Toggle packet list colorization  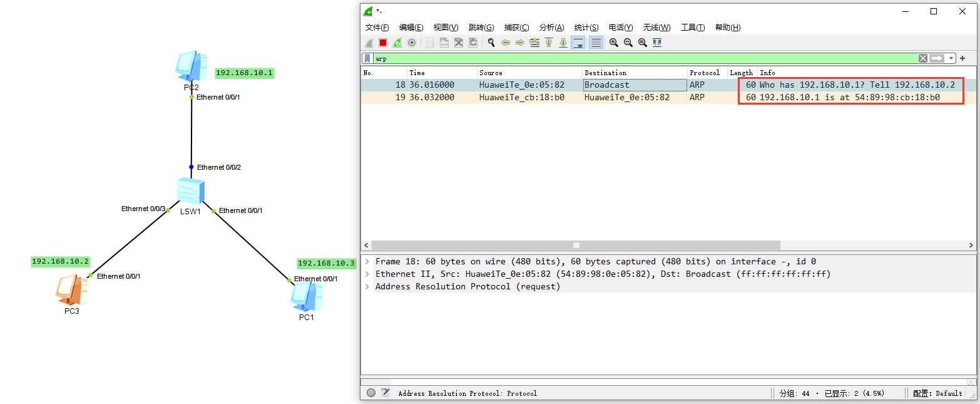596,43
